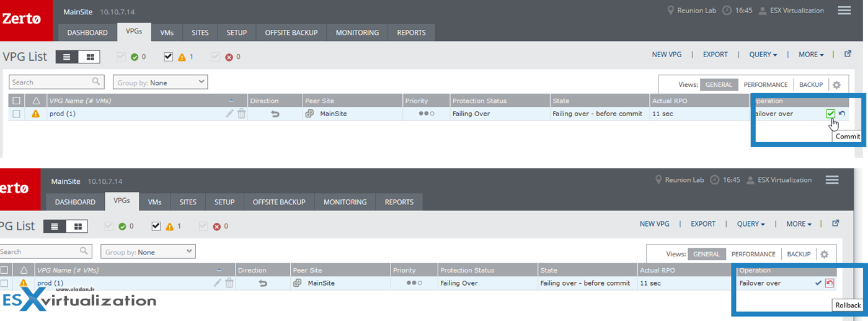
Task: Open the DASHBOARD tab in top screenshot
Action: 87,32
